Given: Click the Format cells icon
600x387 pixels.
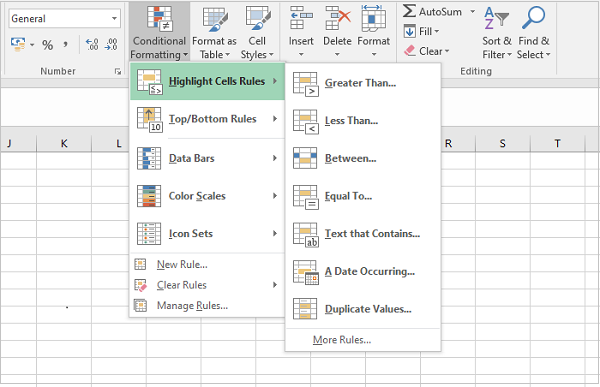Looking at the screenshot, I should 373,18.
